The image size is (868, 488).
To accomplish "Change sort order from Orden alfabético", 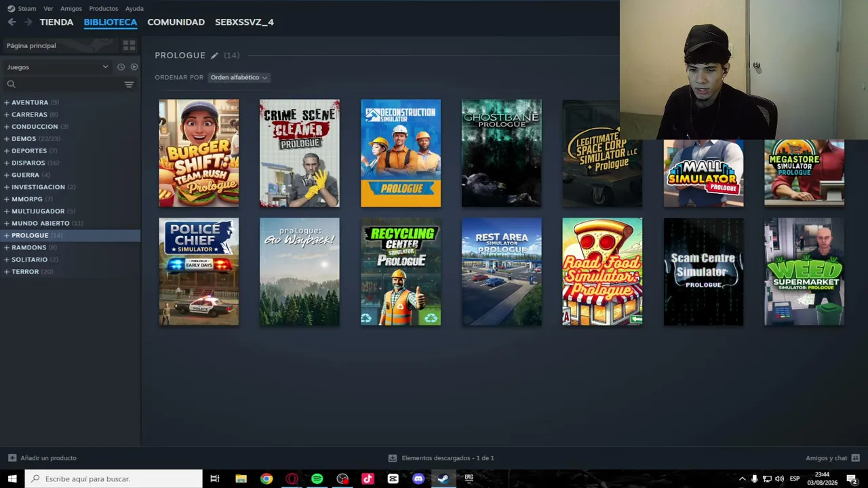I will click(239, 77).
